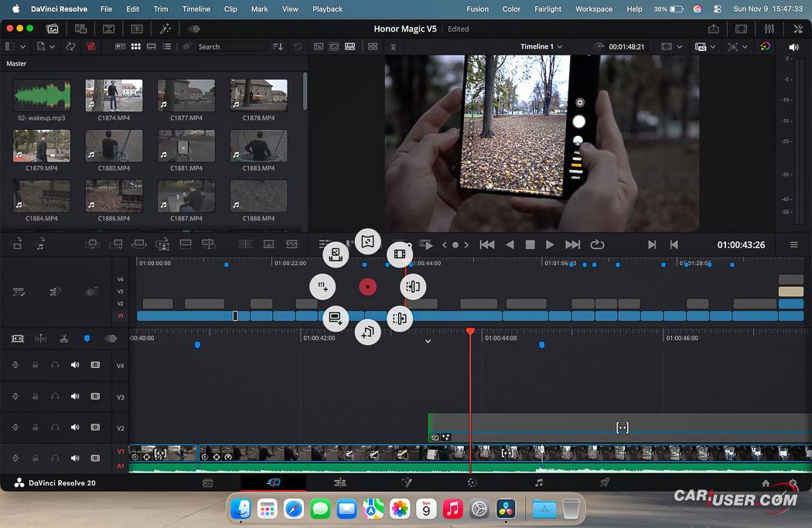Open viewer options menu beside timecode

point(793,245)
